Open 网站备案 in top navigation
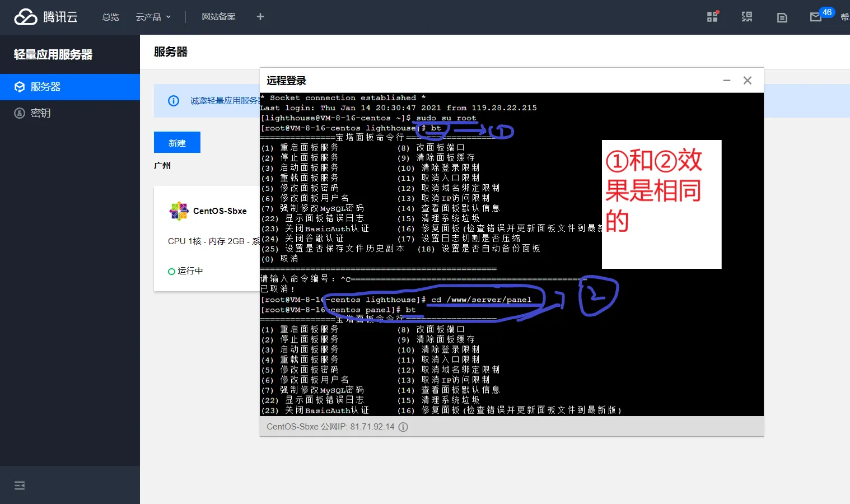The width and height of the screenshot is (850, 504). click(x=218, y=17)
